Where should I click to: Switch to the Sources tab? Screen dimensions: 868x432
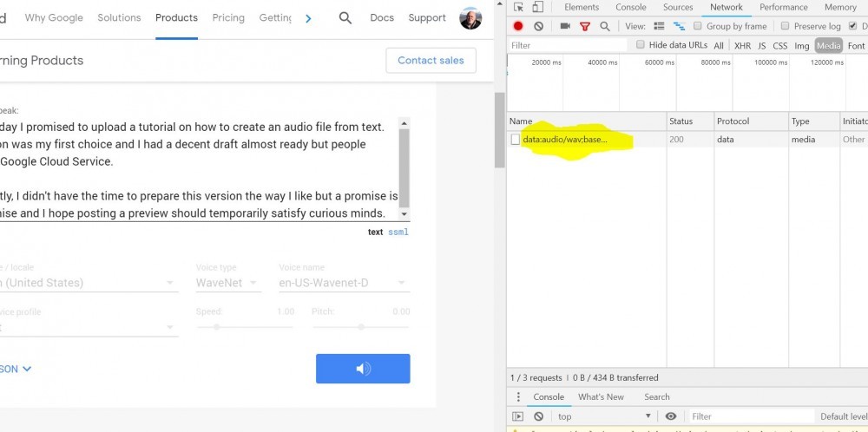678,7
